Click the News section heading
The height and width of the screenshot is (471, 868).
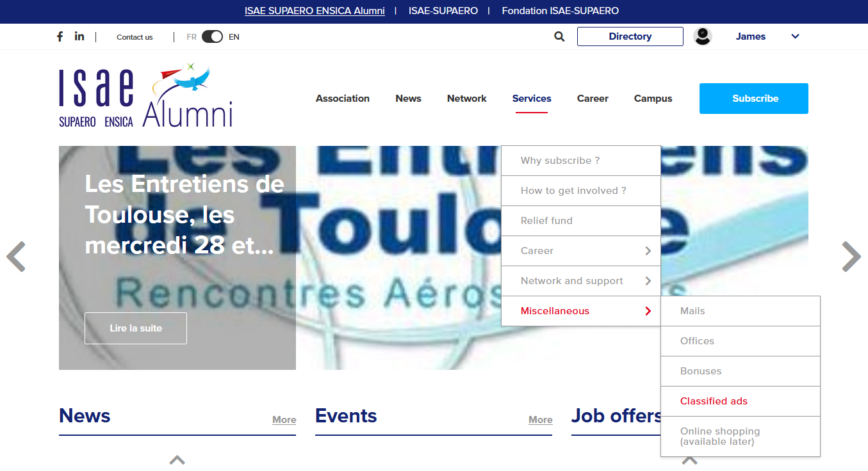point(85,416)
